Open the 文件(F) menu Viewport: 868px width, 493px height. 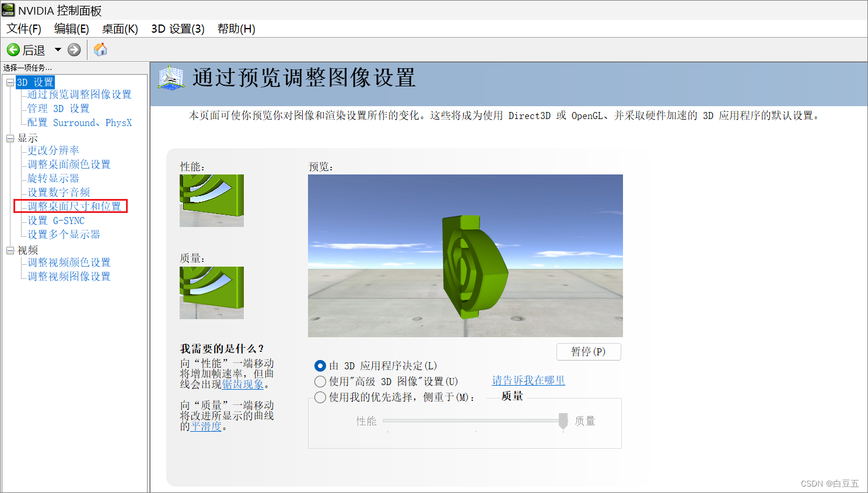24,29
